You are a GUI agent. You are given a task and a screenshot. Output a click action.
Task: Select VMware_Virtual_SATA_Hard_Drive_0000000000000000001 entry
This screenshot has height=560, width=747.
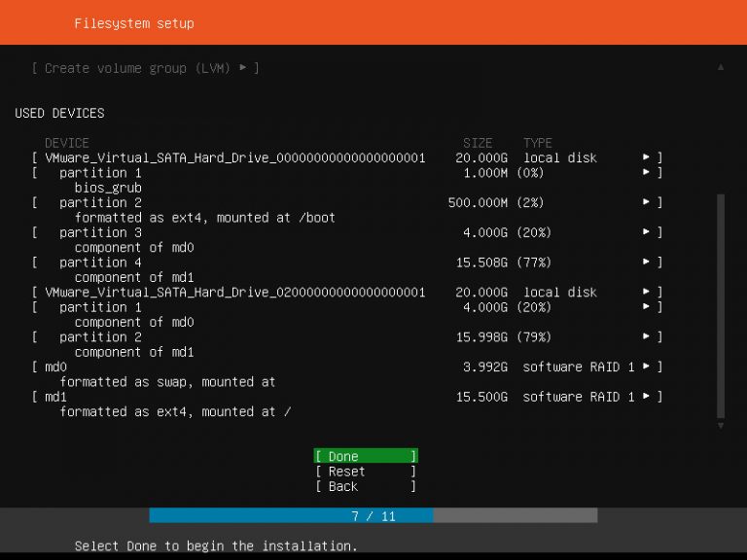(347, 157)
